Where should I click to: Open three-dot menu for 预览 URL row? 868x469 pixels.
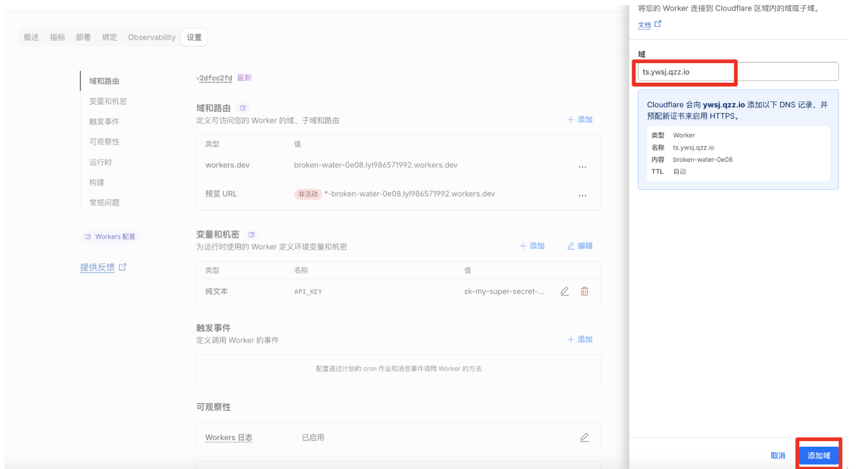(583, 195)
